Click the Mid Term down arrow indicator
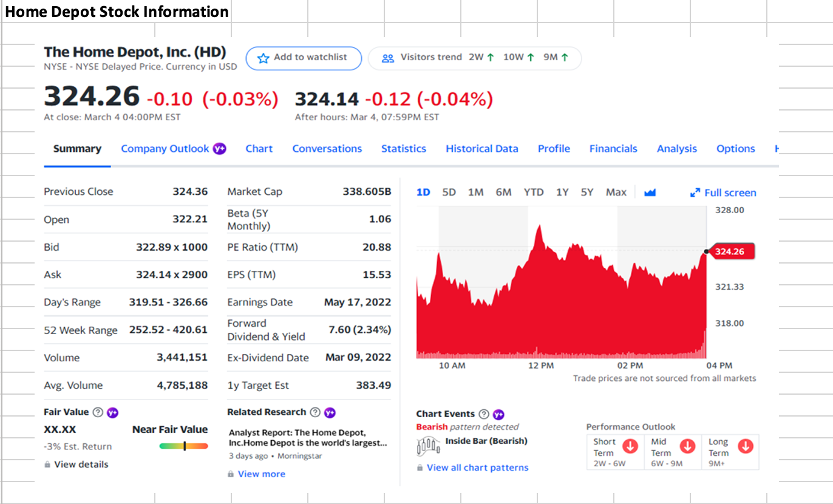Image resolution: width=833 pixels, height=504 pixels. click(x=688, y=446)
